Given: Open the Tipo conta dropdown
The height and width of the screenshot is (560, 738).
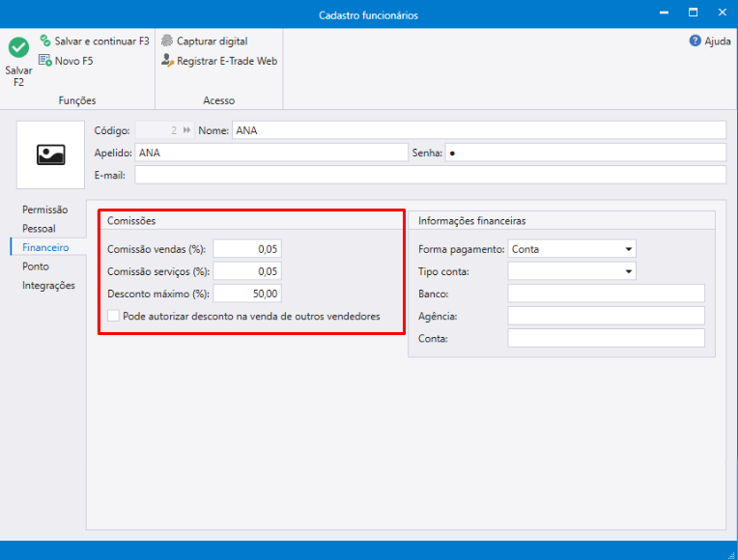Looking at the screenshot, I should 572,271.
